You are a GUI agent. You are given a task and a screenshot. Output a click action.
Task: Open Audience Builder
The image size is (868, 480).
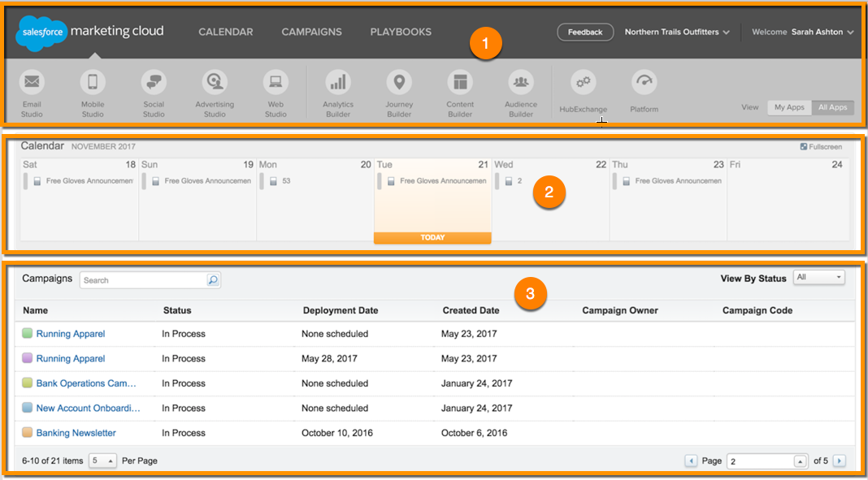pyautogui.click(x=521, y=93)
